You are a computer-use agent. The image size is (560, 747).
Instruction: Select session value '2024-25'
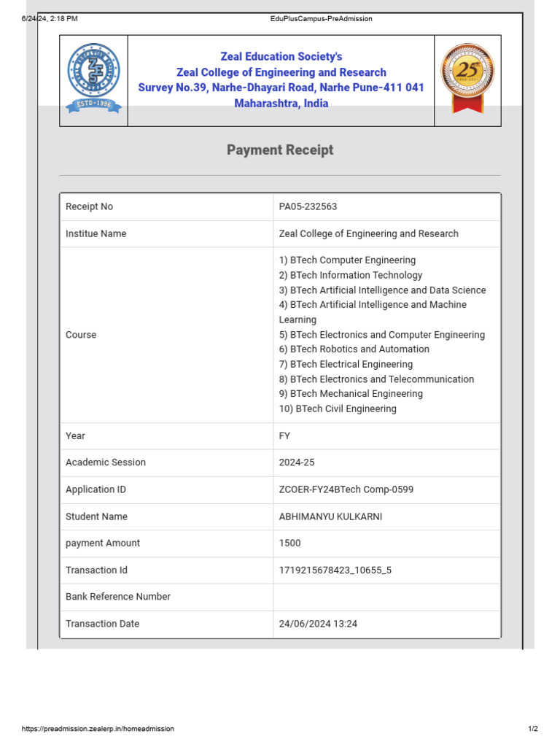pos(297,462)
